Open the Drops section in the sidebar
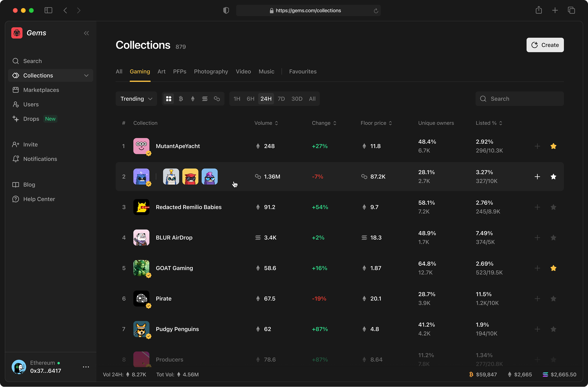Image resolution: width=588 pixels, height=387 pixels. click(31, 119)
